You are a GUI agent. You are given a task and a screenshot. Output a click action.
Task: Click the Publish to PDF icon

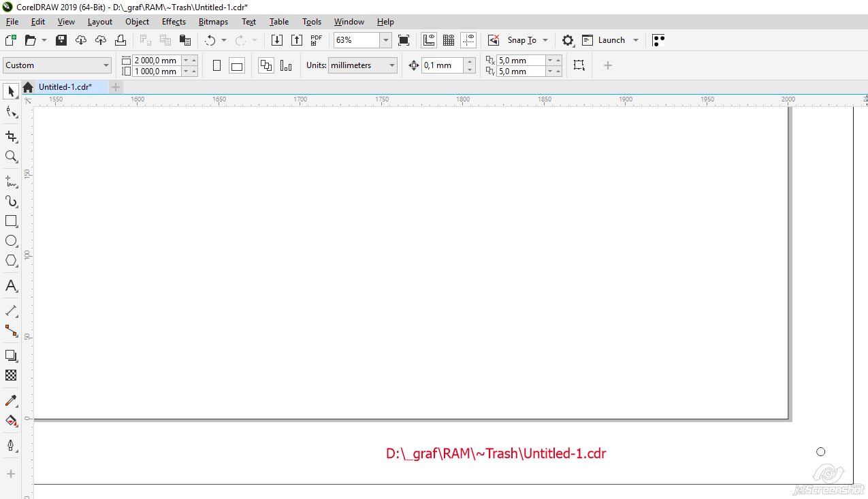tap(317, 40)
